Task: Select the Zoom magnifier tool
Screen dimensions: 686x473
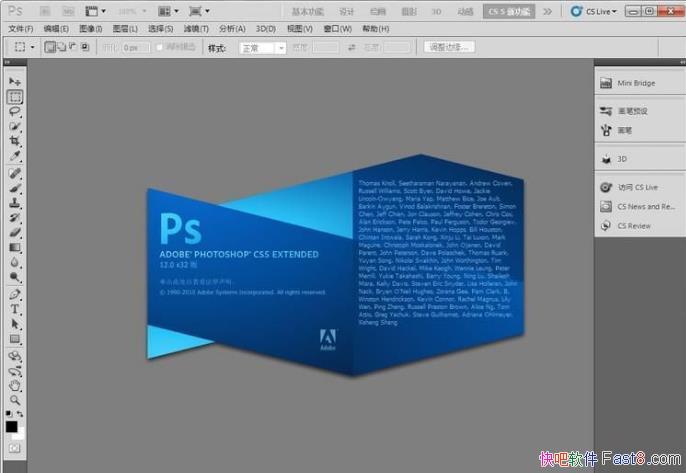Action: pyautogui.click(x=14, y=400)
